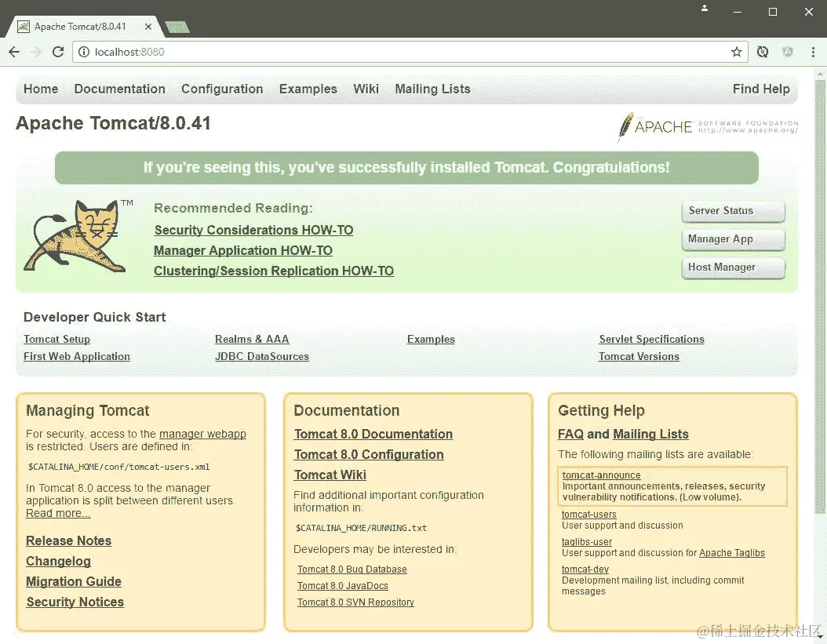The image size is (827, 644).
Task: Click the first extension icon right of the bookmark star
Action: (763, 52)
